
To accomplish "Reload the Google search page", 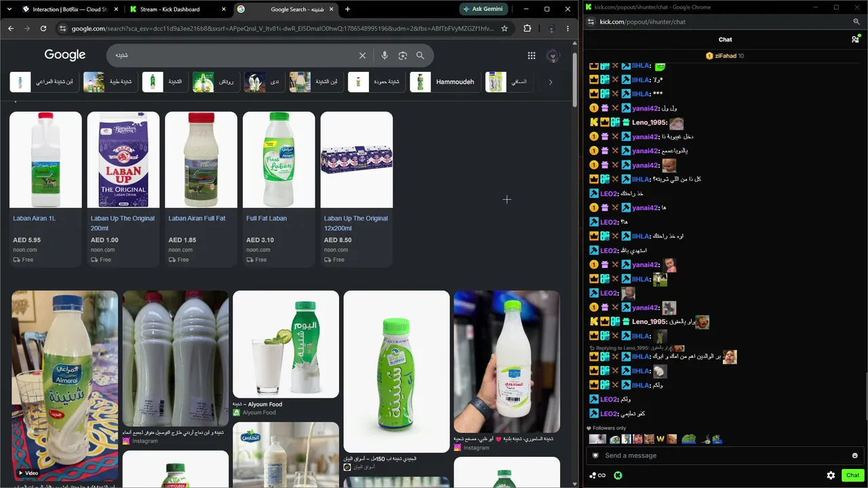I will coord(43,28).
